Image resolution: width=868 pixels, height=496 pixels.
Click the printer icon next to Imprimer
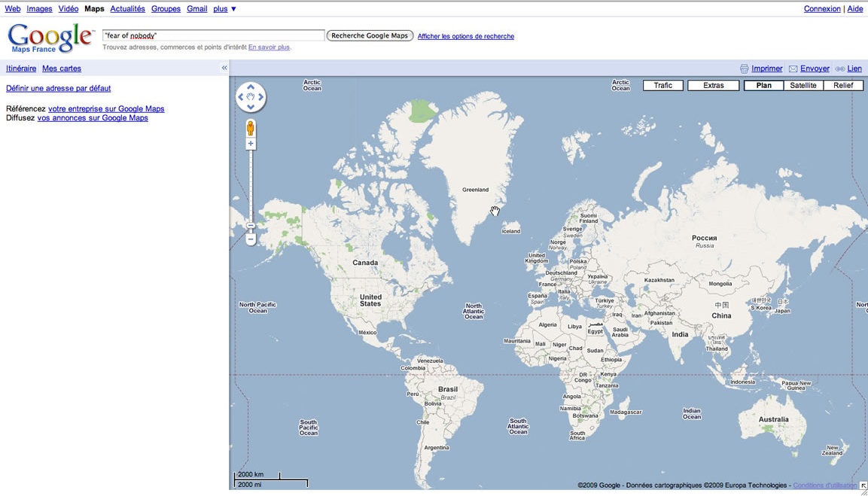(744, 68)
